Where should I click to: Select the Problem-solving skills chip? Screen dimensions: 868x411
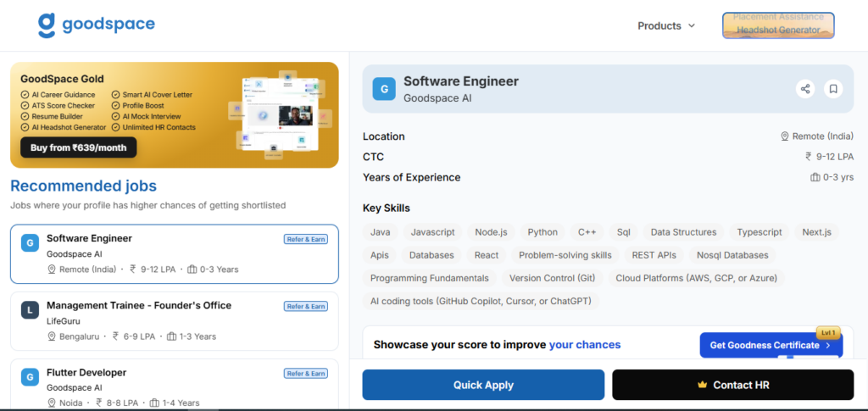(x=565, y=255)
